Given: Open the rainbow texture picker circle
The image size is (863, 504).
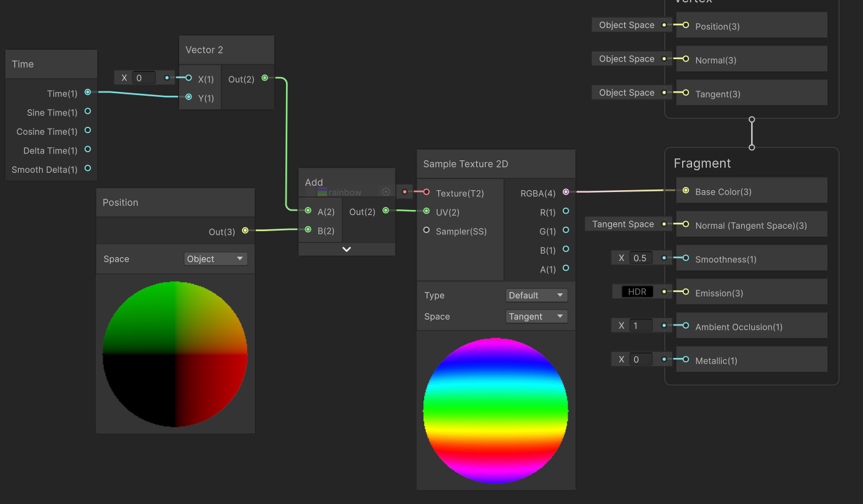Looking at the screenshot, I should (x=385, y=192).
